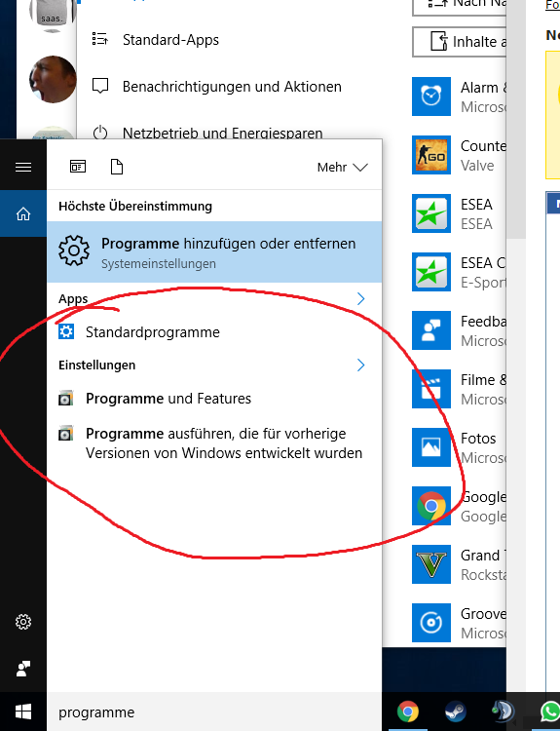Click the Windows Start button
560x731 pixels.
tap(23, 712)
